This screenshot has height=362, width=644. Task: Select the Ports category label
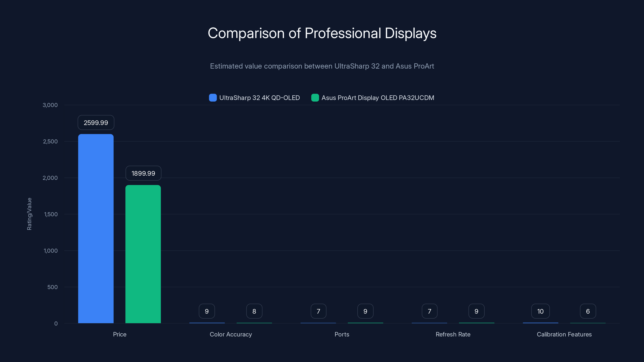[342, 334]
